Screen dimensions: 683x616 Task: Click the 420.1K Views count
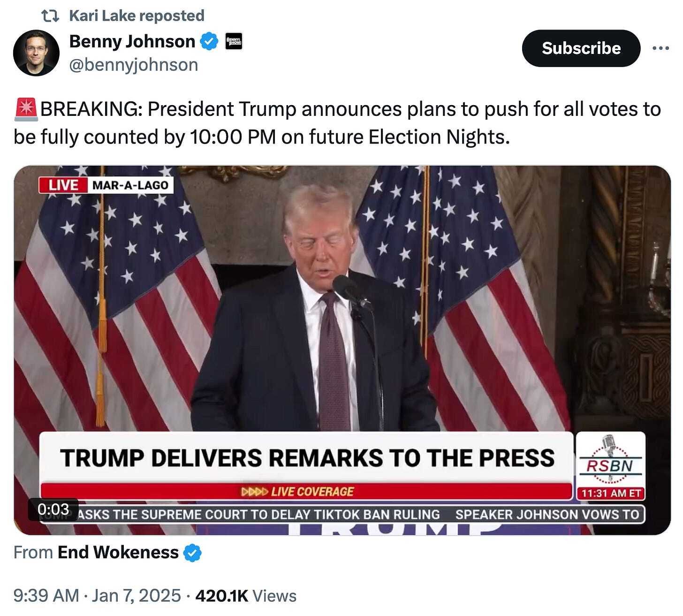click(x=246, y=596)
